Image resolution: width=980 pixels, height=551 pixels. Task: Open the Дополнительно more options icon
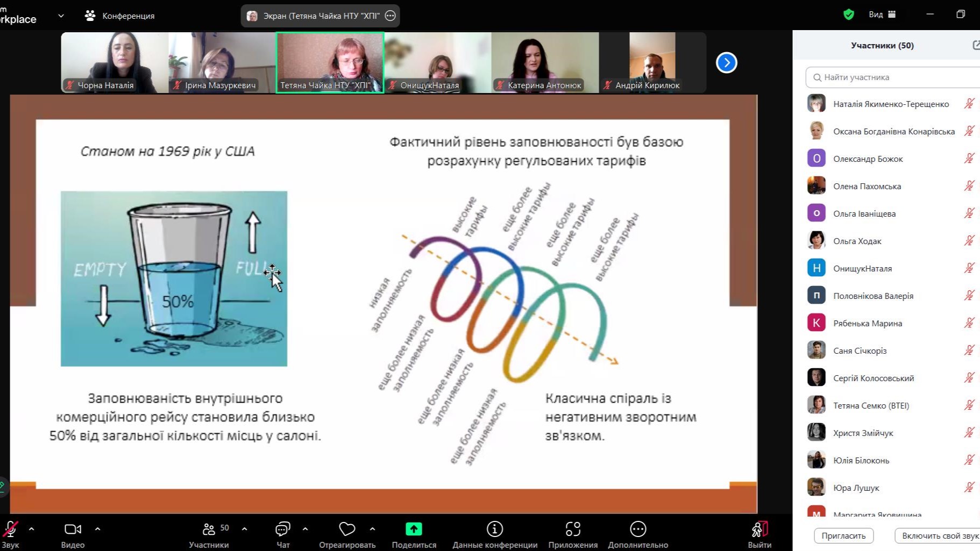(x=638, y=529)
